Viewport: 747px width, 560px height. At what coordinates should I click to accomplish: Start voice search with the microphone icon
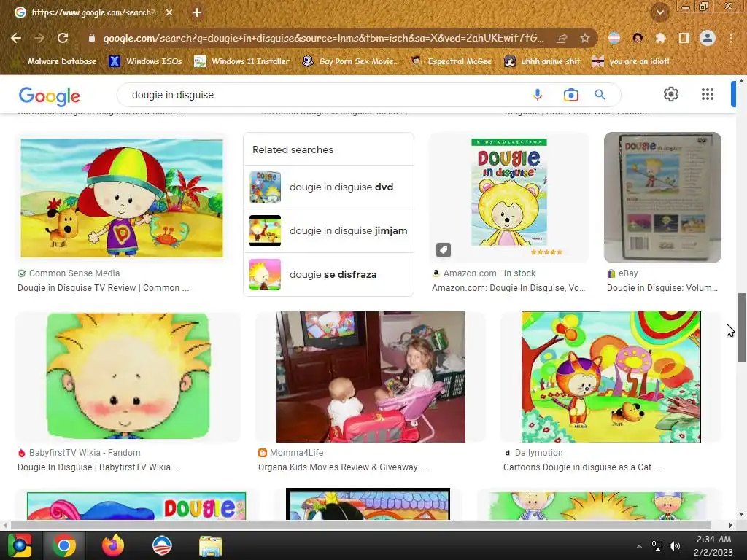(x=538, y=95)
